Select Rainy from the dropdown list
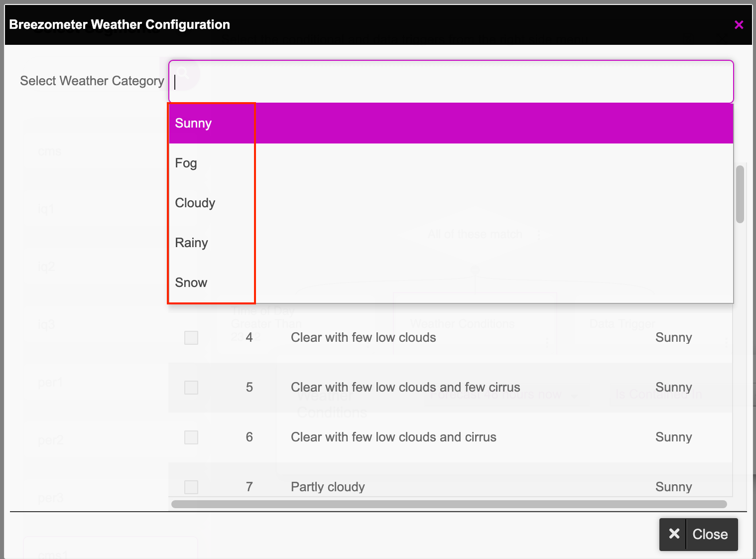 [192, 243]
